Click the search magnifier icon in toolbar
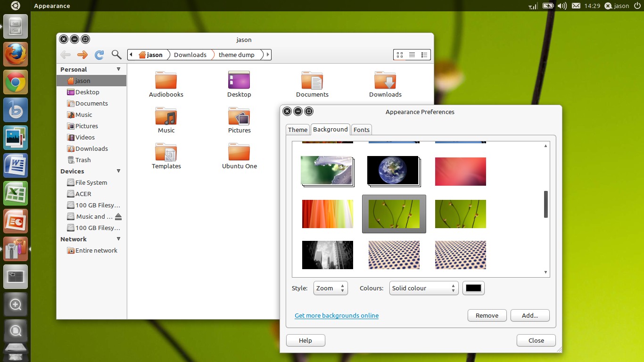Viewport: 644px width, 362px height. coord(116,55)
